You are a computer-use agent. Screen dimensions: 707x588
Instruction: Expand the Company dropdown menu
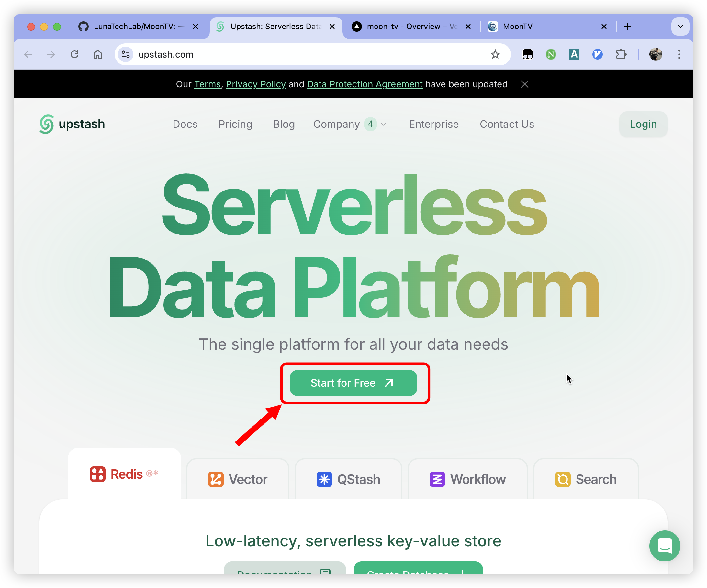[349, 124]
